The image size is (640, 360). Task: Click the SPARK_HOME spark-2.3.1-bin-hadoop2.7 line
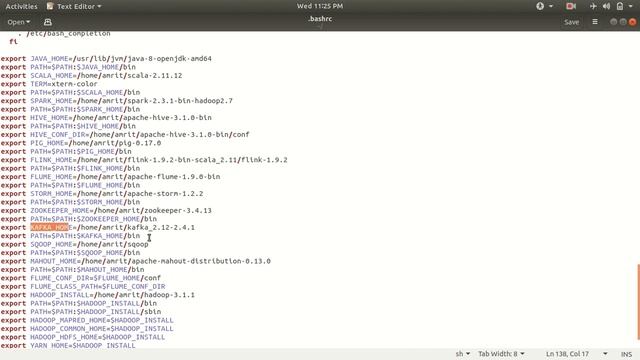117,101
